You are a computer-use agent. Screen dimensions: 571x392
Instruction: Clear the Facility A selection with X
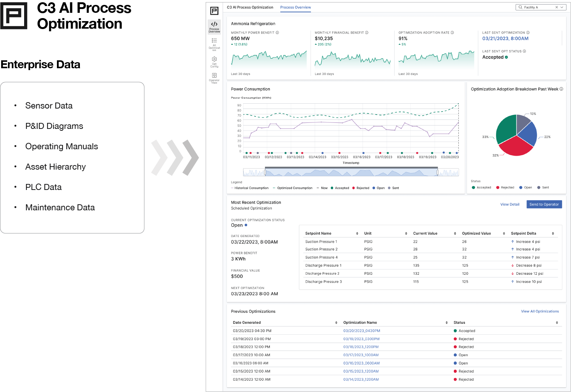[x=557, y=7]
